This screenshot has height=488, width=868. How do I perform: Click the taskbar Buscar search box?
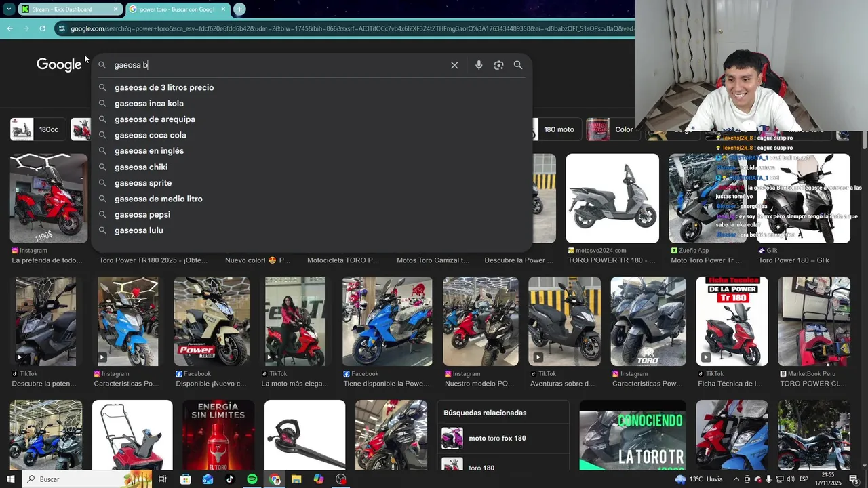click(x=87, y=479)
